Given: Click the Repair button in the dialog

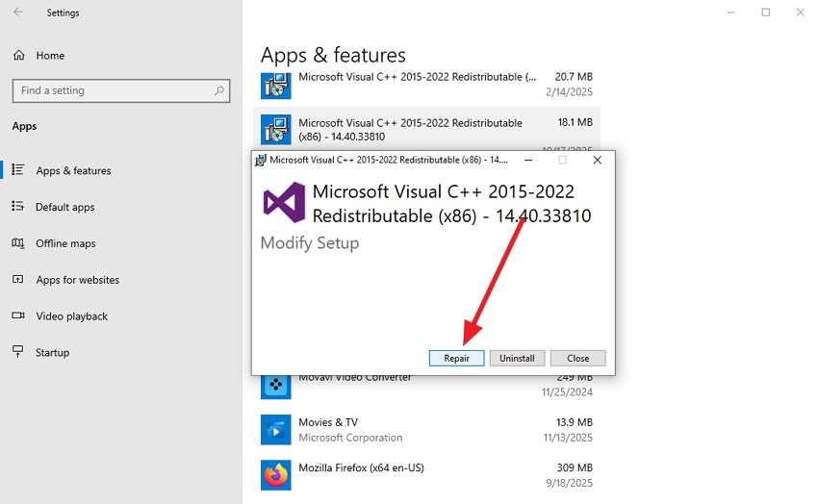Looking at the screenshot, I should (456, 358).
